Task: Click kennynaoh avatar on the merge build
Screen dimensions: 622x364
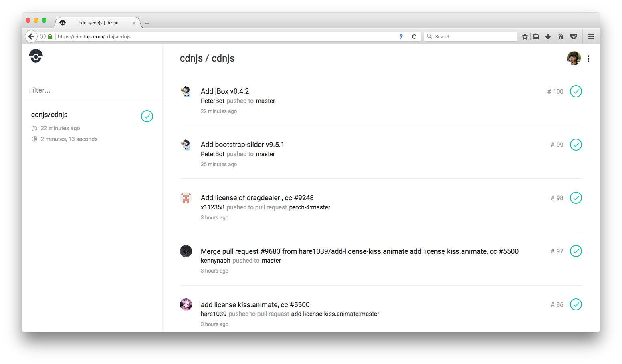Action: [186, 251]
